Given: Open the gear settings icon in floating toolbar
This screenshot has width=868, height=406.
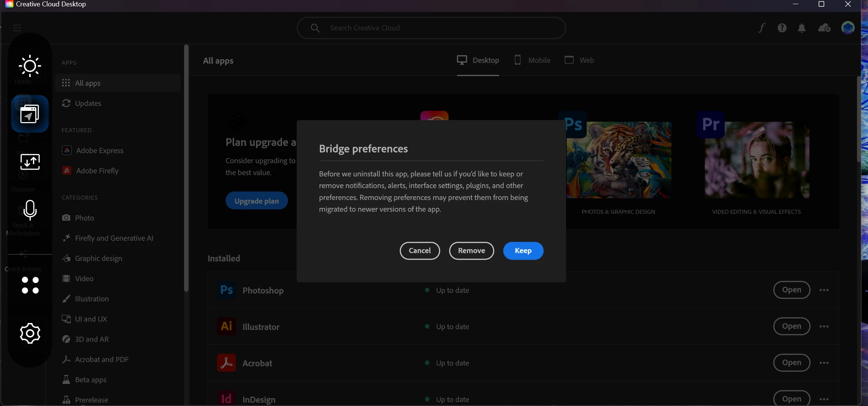Looking at the screenshot, I should point(30,333).
